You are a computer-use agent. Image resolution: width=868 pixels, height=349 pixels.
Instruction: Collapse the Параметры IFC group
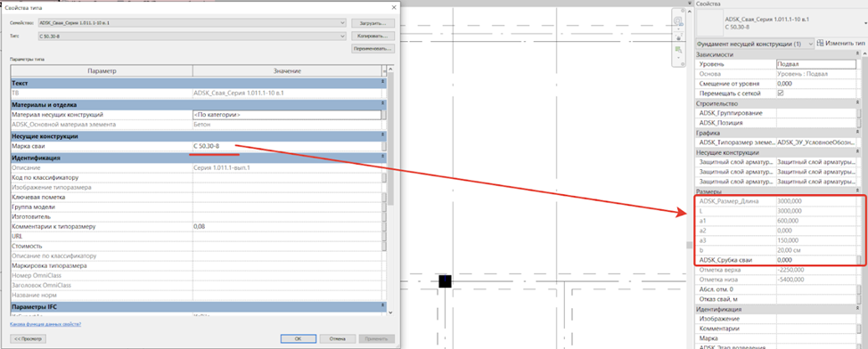click(382, 305)
